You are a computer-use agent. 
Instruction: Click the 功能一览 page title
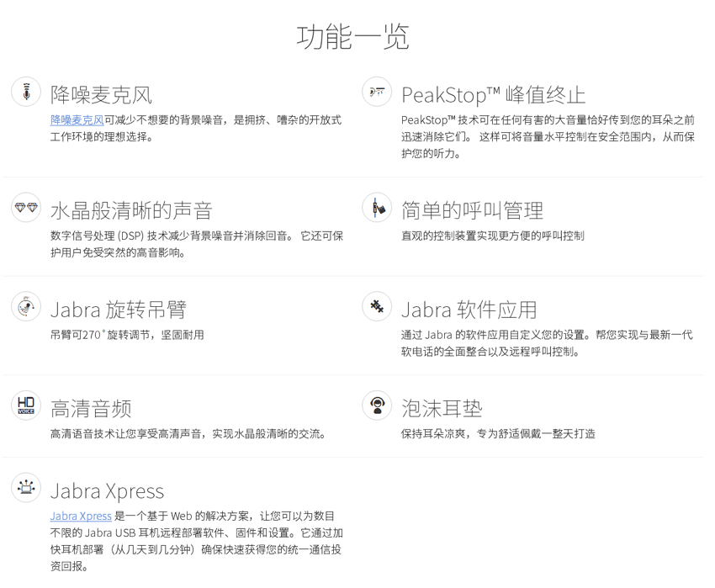[x=353, y=37]
